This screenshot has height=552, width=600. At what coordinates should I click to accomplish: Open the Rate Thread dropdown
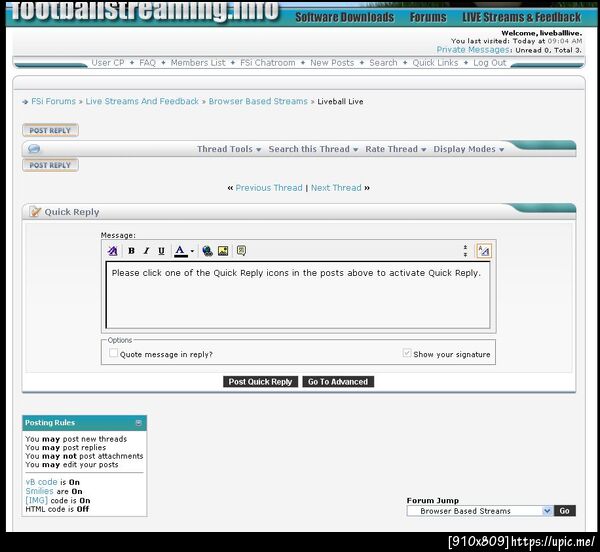pos(396,149)
